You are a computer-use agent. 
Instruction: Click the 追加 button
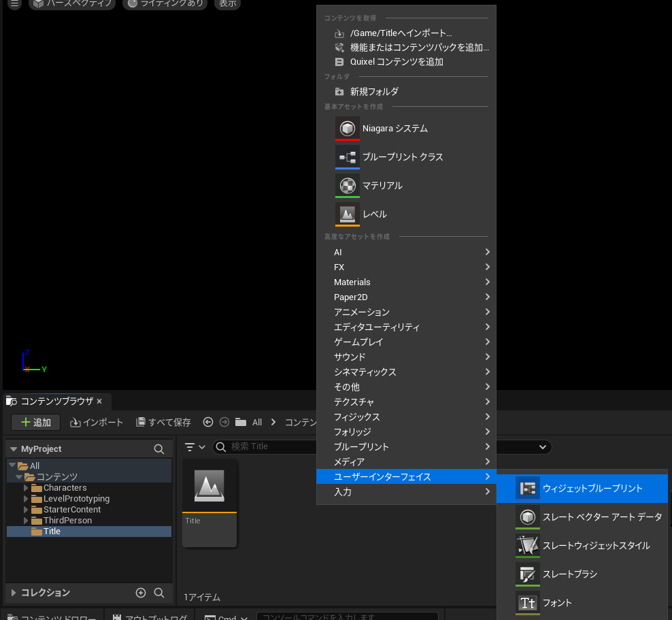(x=35, y=423)
